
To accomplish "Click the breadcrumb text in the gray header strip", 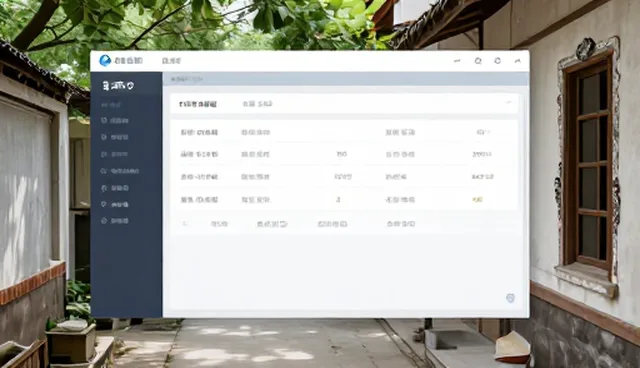I will (187, 79).
